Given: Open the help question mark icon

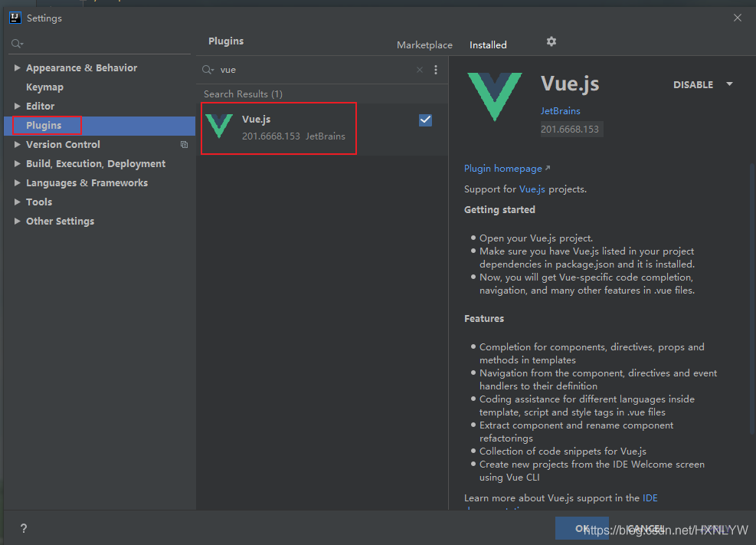Looking at the screenshot, I should click(x=24, y=529).
